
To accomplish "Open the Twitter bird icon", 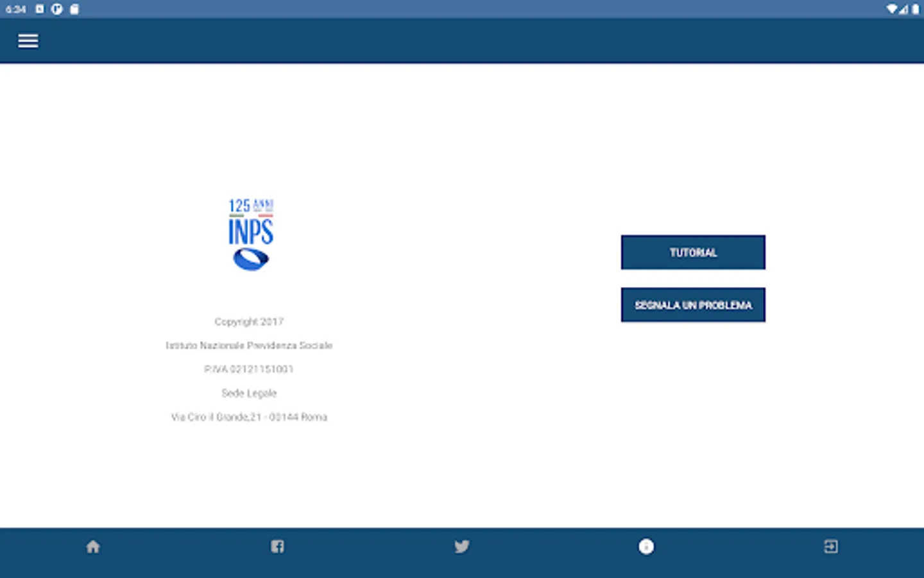I will (462, 547).
